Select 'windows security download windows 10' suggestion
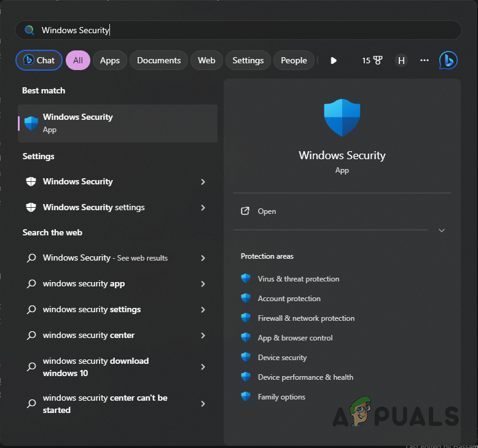 coord(118,367)
